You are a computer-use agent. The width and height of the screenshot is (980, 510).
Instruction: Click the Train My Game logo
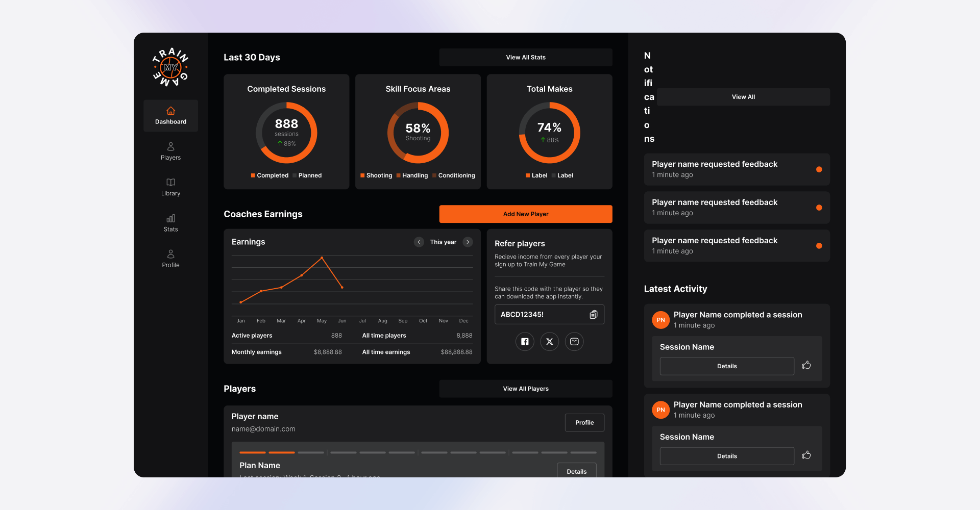pos(170,66)
